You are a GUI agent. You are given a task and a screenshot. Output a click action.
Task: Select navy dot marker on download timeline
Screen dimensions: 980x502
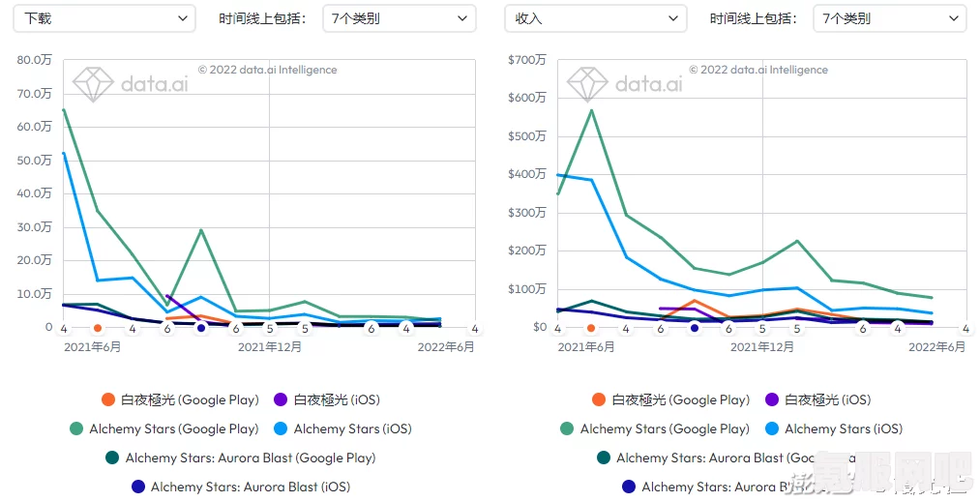(201, 328)
